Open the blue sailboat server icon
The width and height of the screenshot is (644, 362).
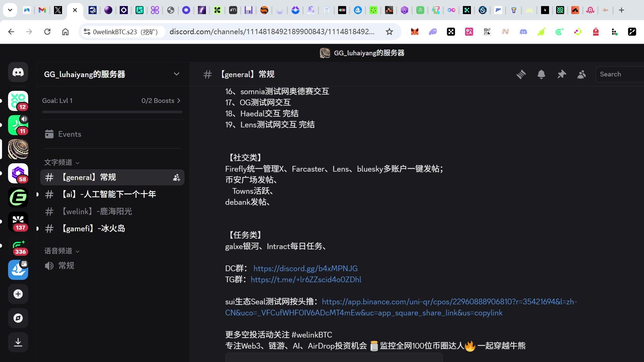18,270
